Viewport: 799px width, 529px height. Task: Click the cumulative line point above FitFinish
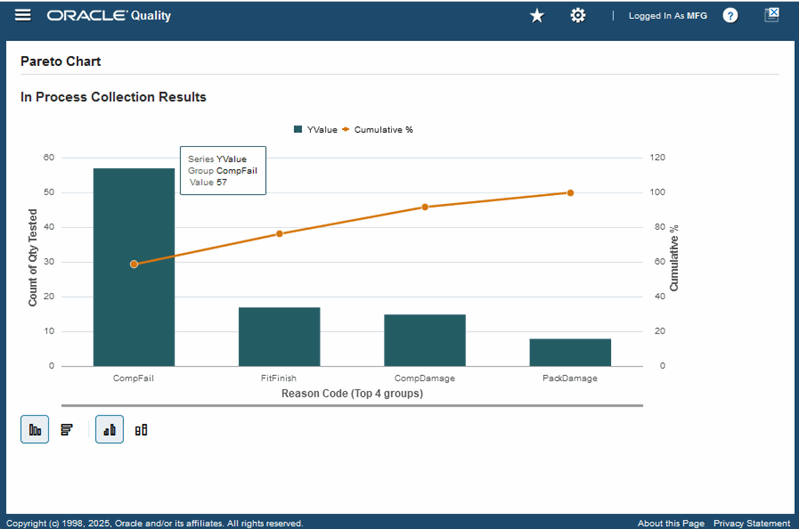(x=279, y=234)
